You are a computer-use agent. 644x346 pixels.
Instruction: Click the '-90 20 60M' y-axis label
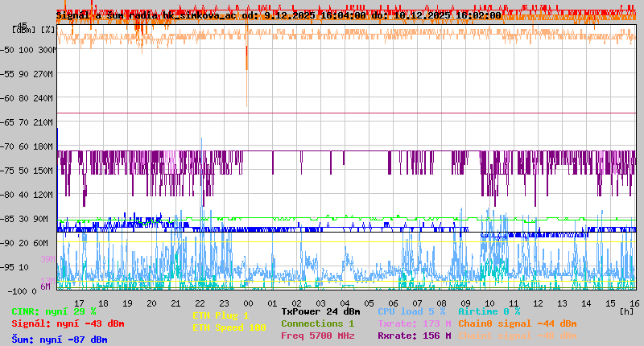(24, 243)
